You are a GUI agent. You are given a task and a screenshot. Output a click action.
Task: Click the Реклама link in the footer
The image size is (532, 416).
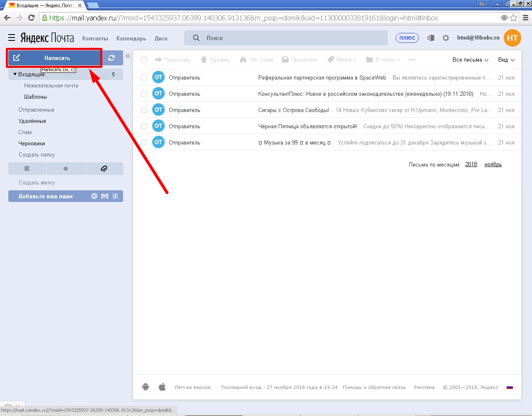point(425,387)
